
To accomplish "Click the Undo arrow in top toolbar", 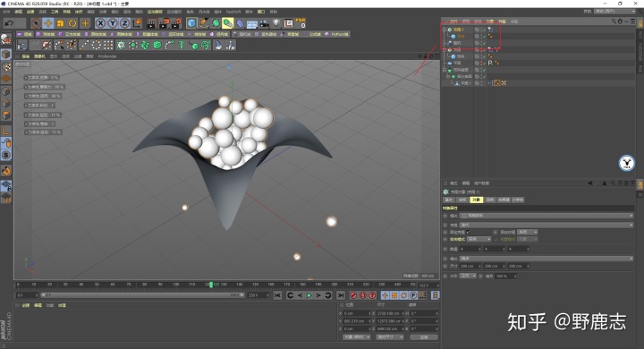I will [x=9, y=23].
